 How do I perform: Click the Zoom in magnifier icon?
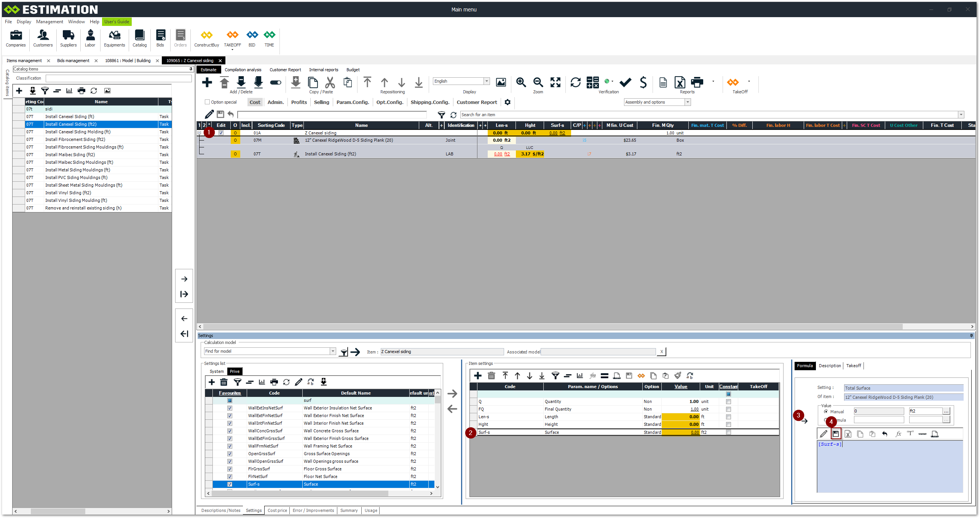pos(521,82)
